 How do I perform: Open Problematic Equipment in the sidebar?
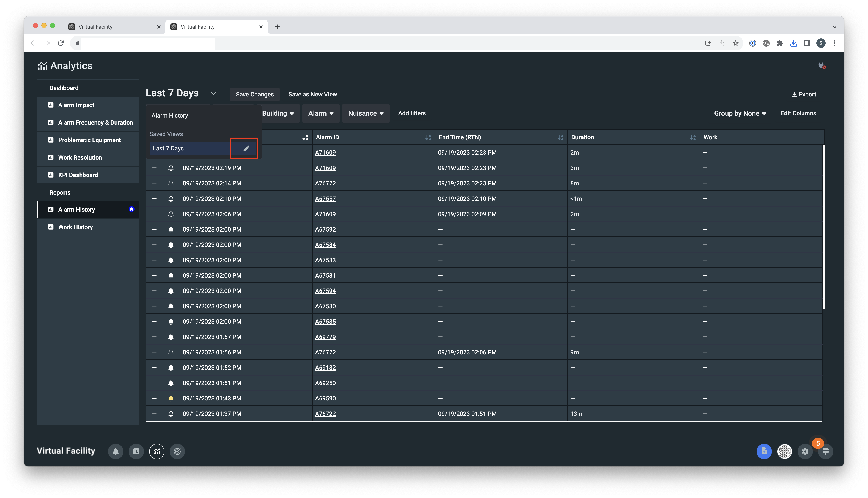coord(89,140)
